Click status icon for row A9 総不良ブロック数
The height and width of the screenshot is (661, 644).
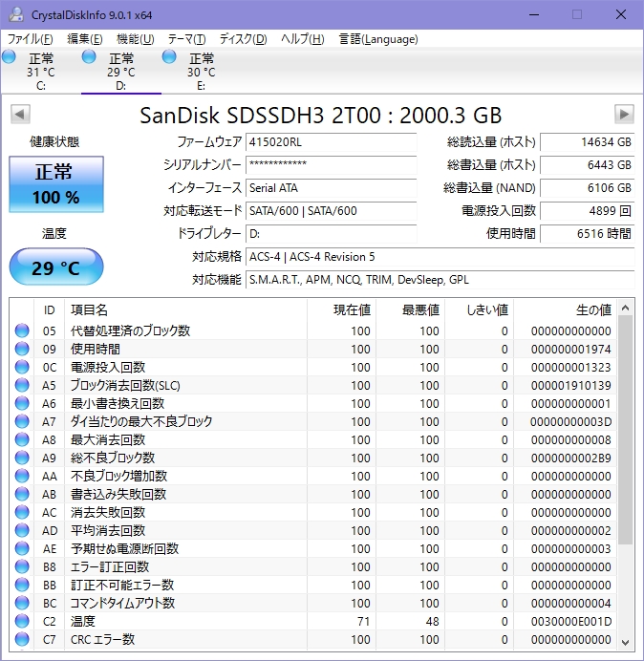tap(22, 458)
